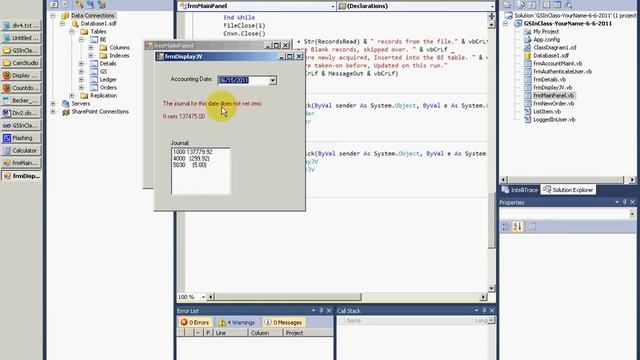The width and height of the screenshot is (640, 360).
Task: Switch to the Becker_ taskbar item
Action: click(x=21, y=100)
